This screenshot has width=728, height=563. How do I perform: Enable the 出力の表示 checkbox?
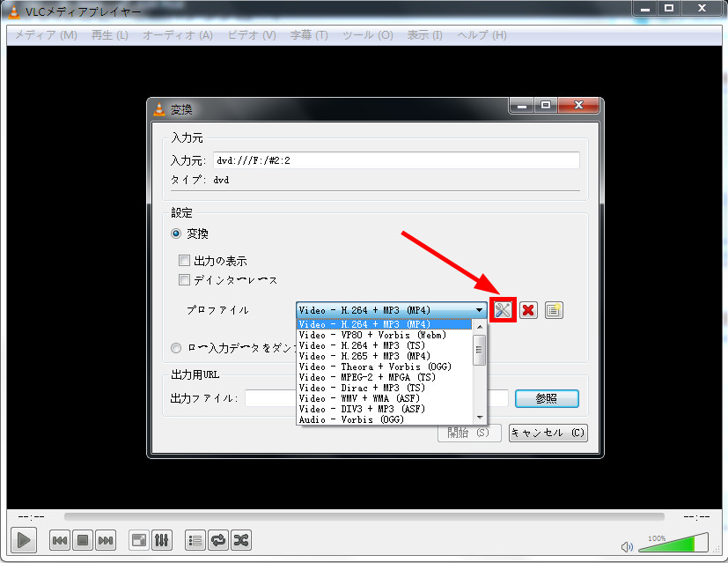tap(184, 260)
